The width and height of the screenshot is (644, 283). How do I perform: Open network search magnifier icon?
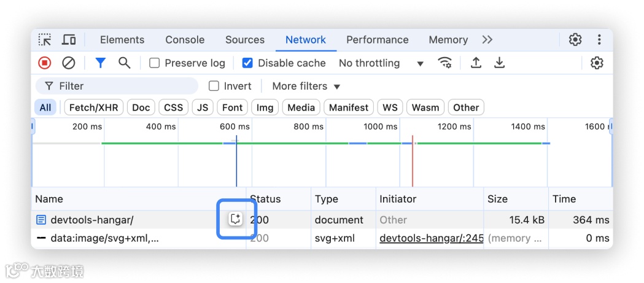coord(125,63)
